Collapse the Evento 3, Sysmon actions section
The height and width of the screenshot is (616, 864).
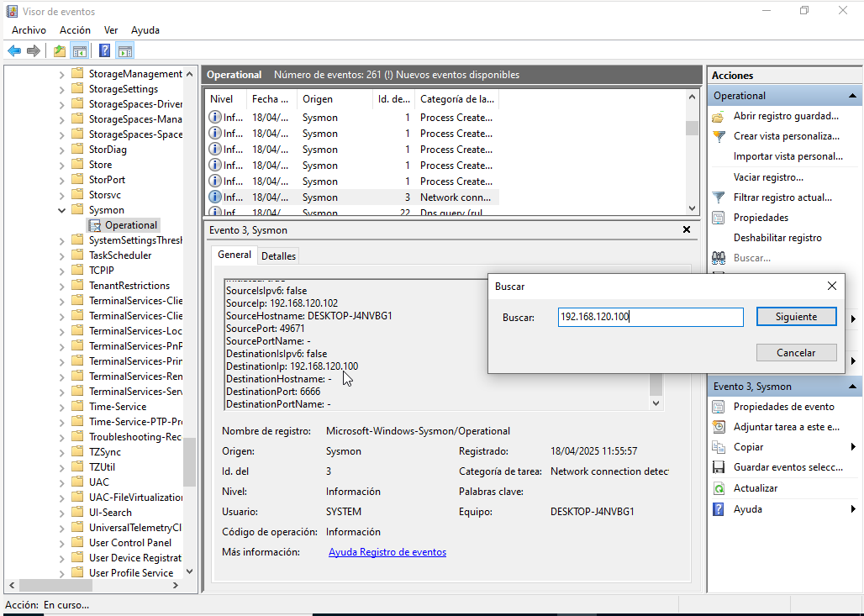pyautogui.click(x=852, y=387)
